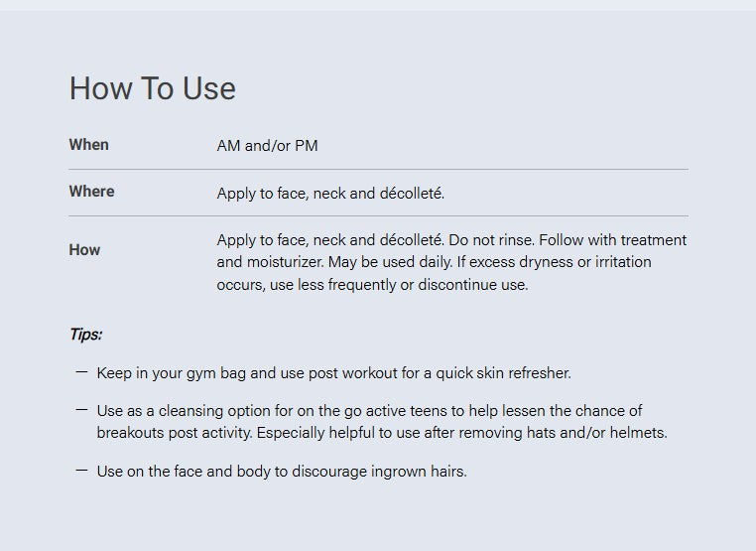Click the May be used daily sentence
This screenshot has width=756, height=551.
391,262
